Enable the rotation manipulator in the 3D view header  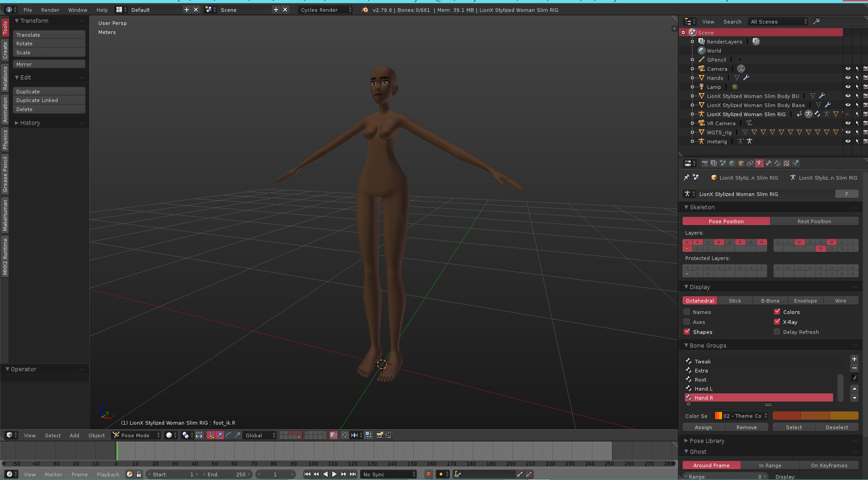click(x=229, y=435)
